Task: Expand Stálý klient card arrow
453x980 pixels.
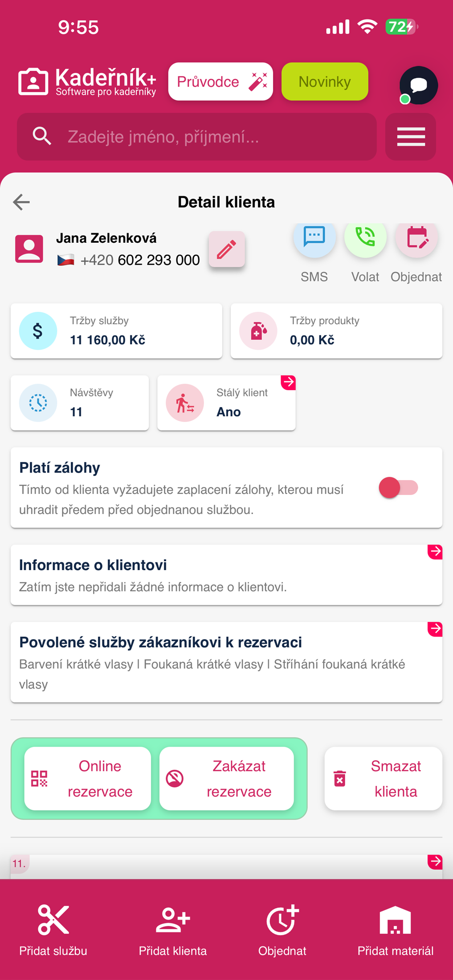Action: click(x=288, y=382)
